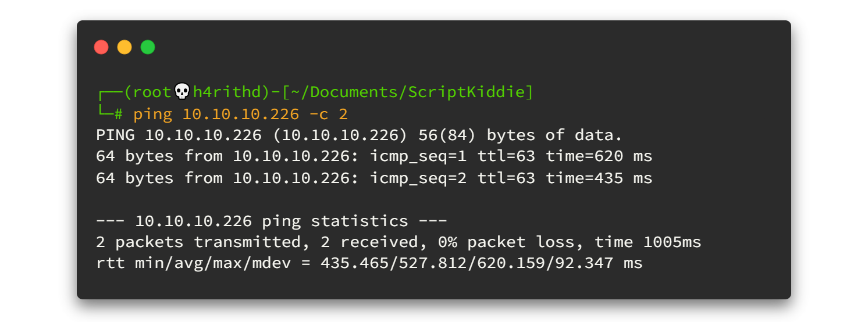Click the "time=620 ms" value
Viewport: 868px width, 322px height.
(599, 157)
